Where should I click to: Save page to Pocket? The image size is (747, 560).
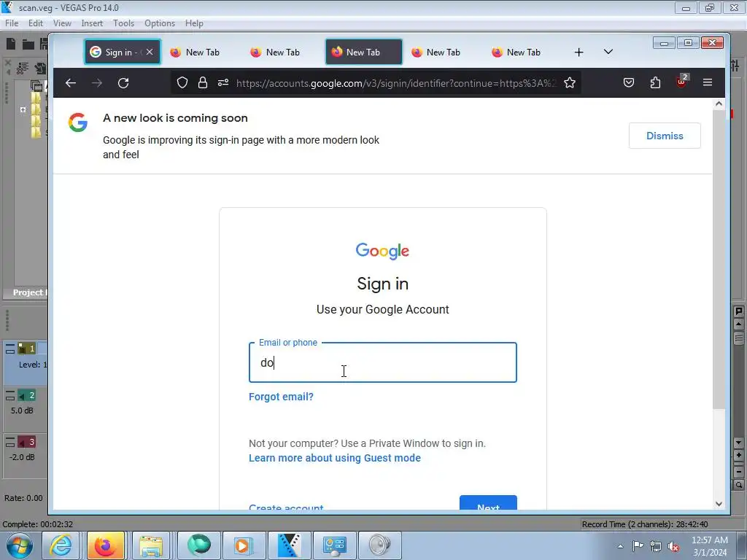coord(629,83)
